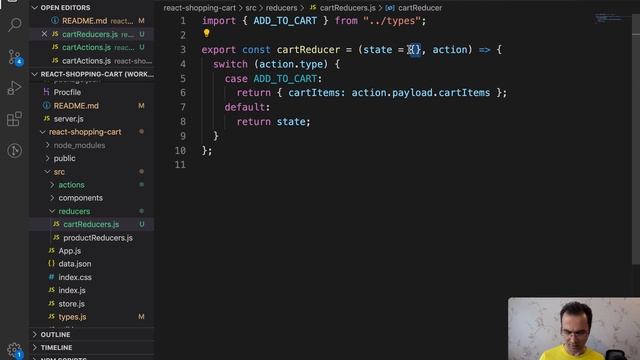Open the second cartActions.js open editor
Image resolution: width=640 pixels, height=360 pixels.
(x=92, y=61)
